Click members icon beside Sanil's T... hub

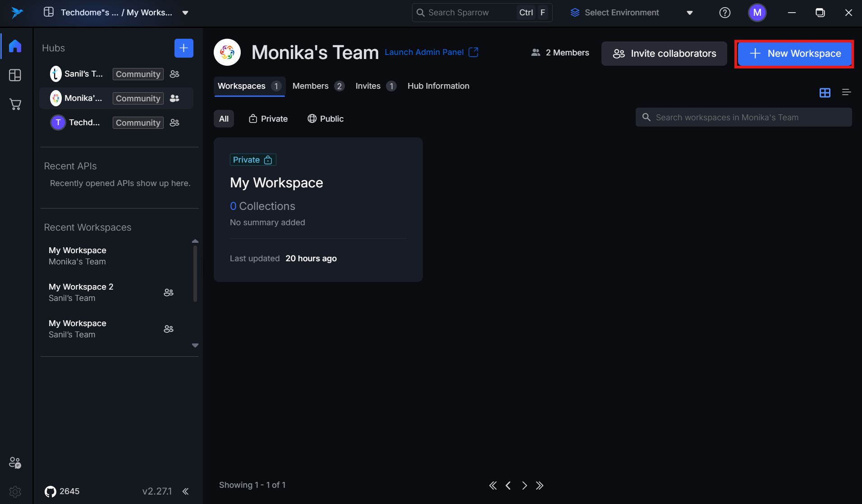(x=174, y=74)
